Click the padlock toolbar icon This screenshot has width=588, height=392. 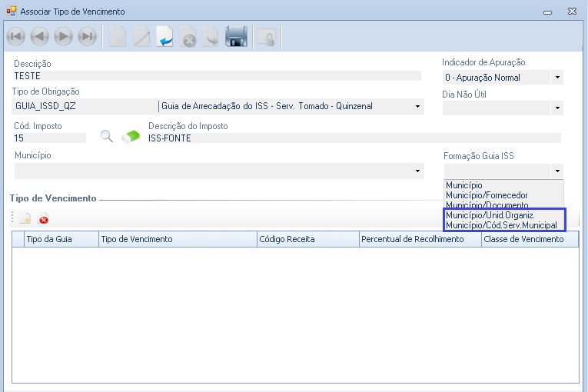coord(267,37)
